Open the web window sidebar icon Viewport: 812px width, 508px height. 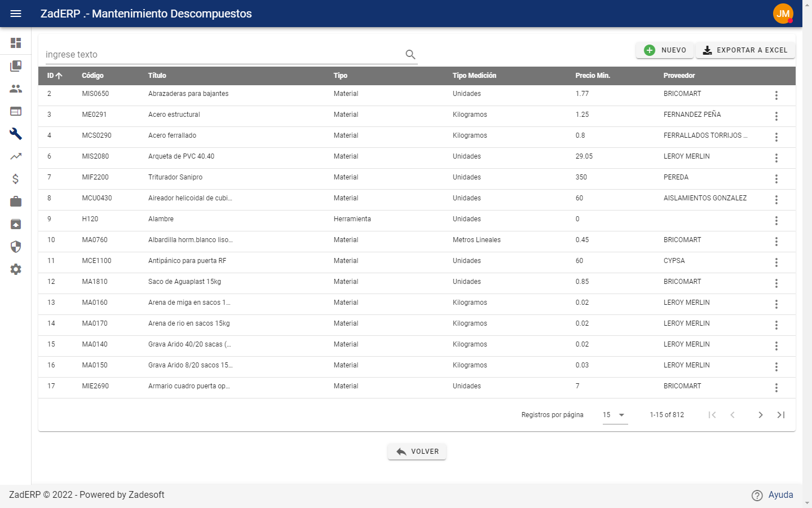(x=16, y=111)
